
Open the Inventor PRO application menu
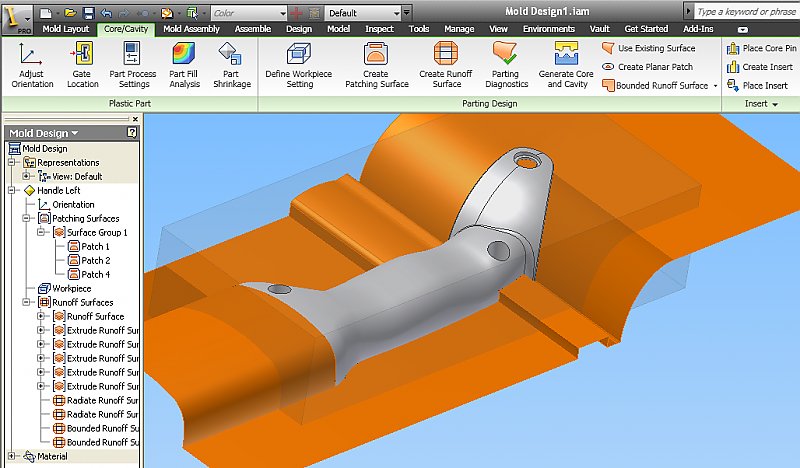[17, 19]
